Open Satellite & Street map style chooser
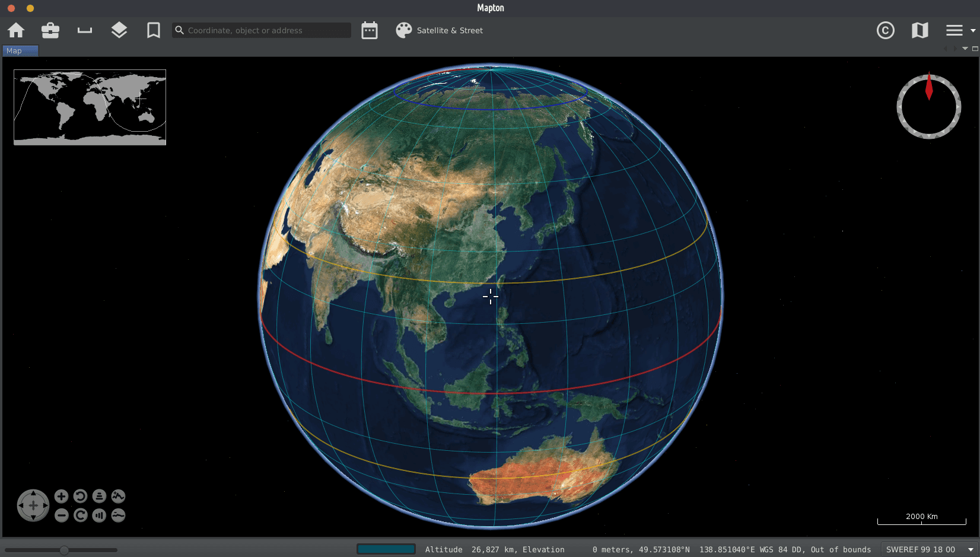This screenshot has height=557, width=980. pos(440,30)
